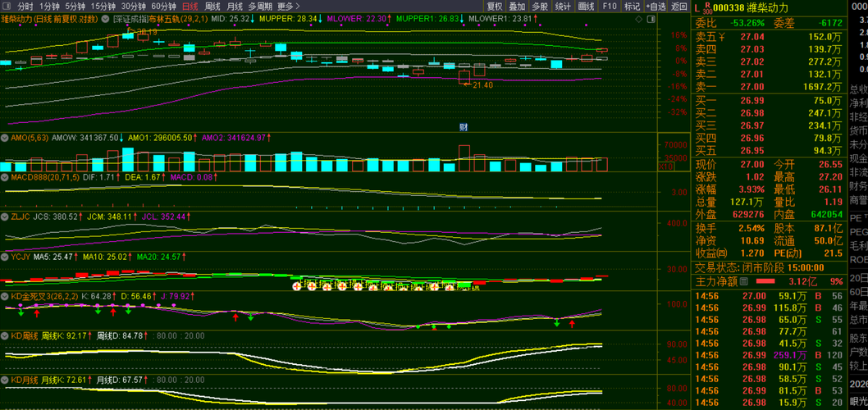This screenshot has height=410, width=868.
Task: Switch to 30分钟 period
Action: 134,7
